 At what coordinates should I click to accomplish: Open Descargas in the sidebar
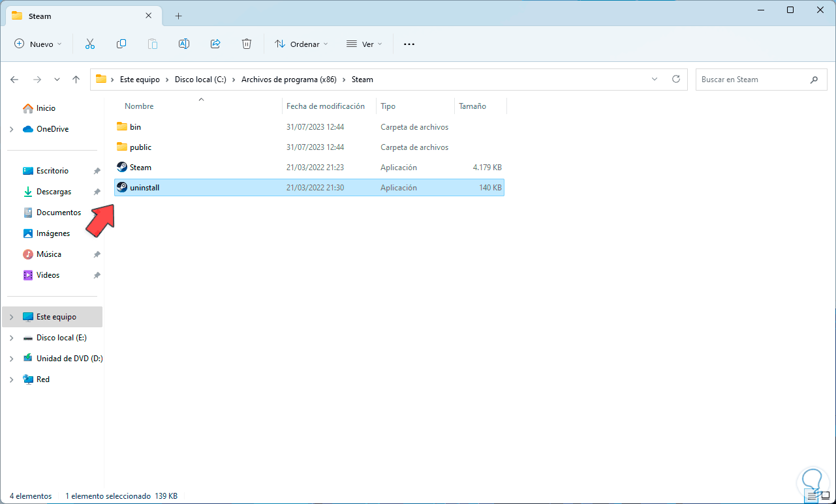coord(54,192)
